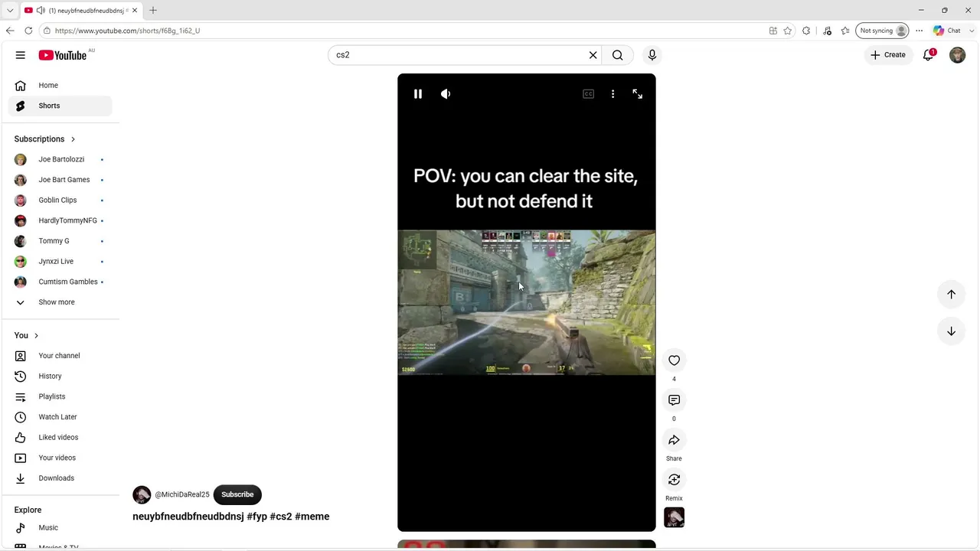Bookmark this page with the star icon
The height and width of the screenshot is (551, 980).
tap(788, 31)
